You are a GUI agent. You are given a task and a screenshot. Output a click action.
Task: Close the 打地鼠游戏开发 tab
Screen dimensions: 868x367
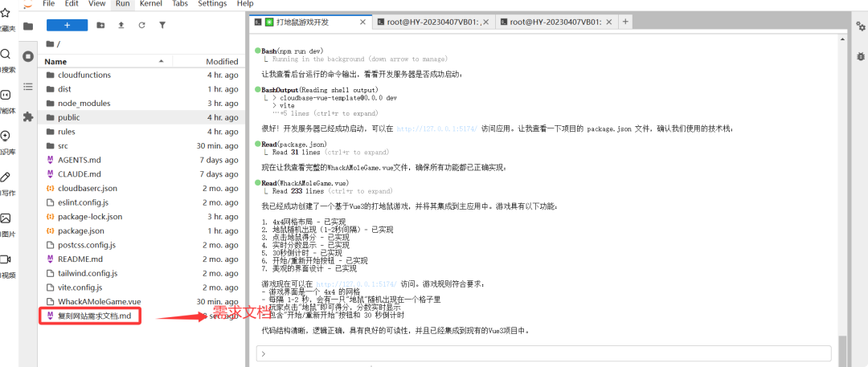[362, 22]
